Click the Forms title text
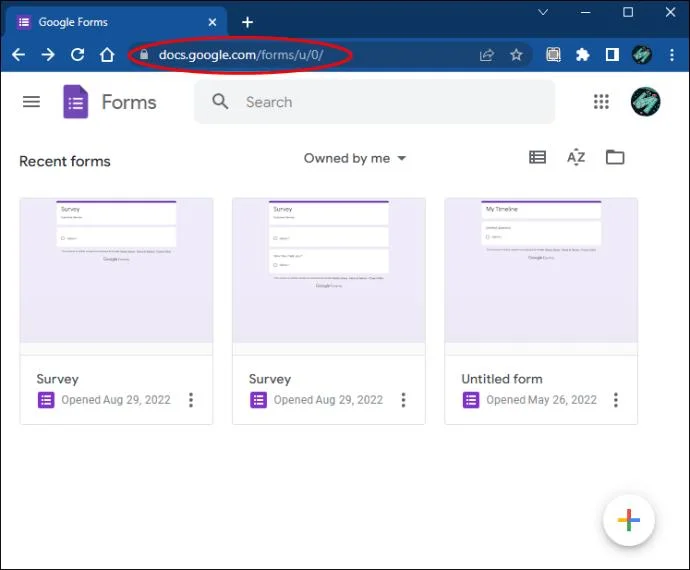Viewport: 690px width, 570px height. [x=129, y=102]
